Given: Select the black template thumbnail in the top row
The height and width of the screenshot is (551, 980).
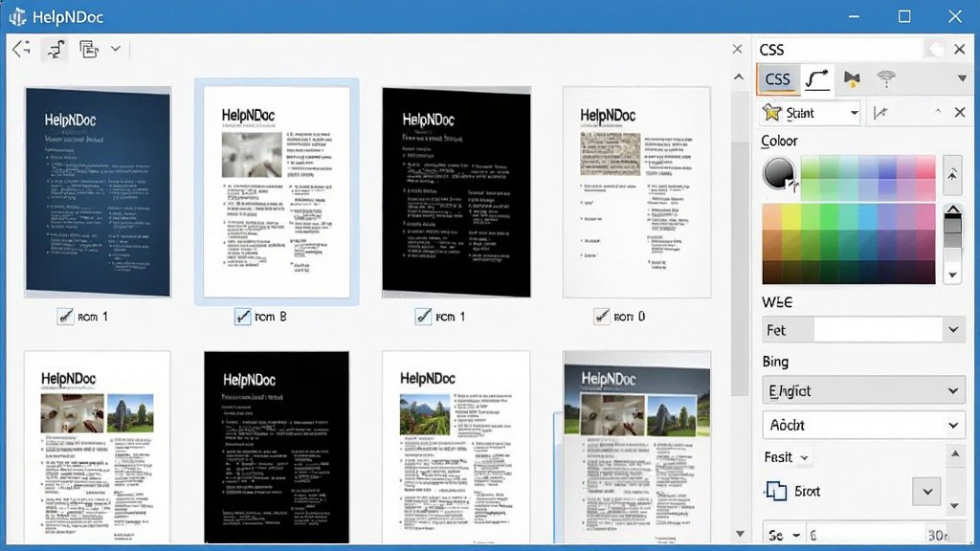Looking at the screenshot, I should tap(457, 192).
